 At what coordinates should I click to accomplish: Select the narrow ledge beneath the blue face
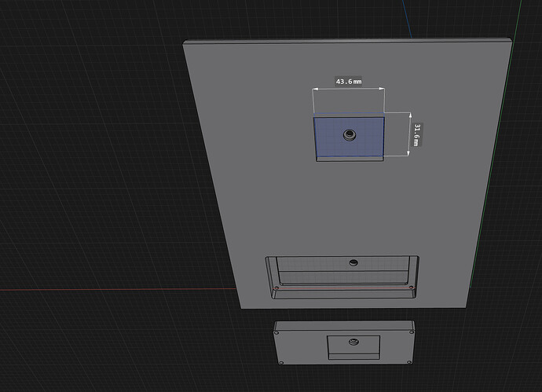coord(350,159)
